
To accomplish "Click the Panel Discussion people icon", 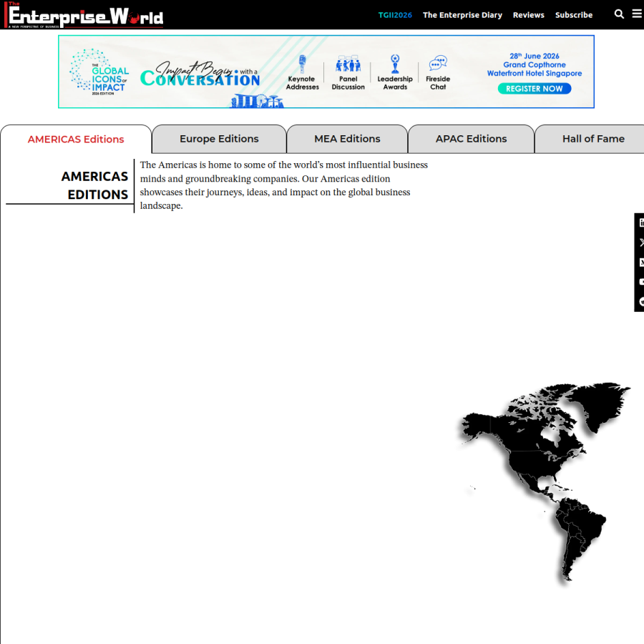I will click(x=348, y=64).
